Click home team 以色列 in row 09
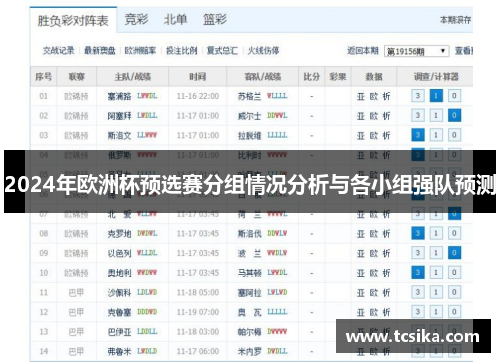500x362 pixels. (119, 253)
